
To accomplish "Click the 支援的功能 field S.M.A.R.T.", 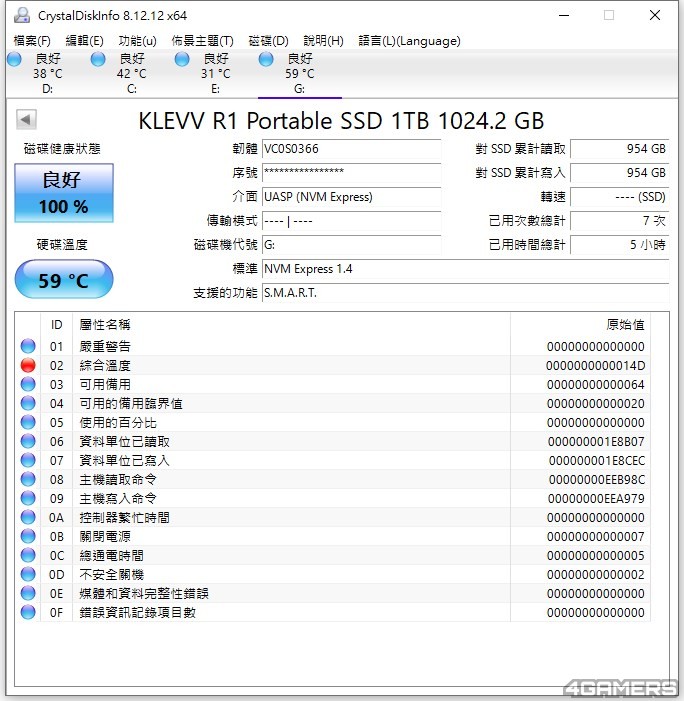I will click(465, 293).
